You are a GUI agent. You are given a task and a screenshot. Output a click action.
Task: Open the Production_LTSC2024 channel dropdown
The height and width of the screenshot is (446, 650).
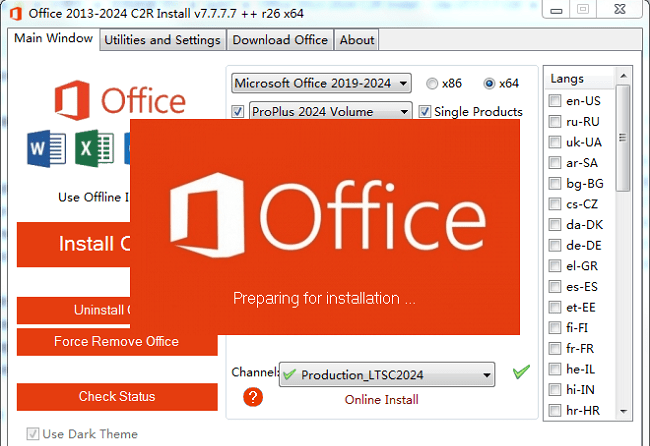pos(387,375)
